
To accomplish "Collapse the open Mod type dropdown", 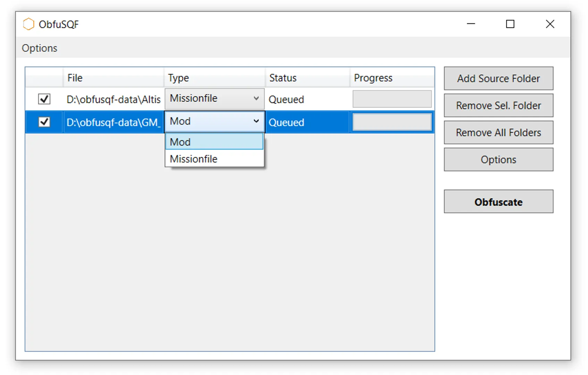I will [x=256, y=121].
